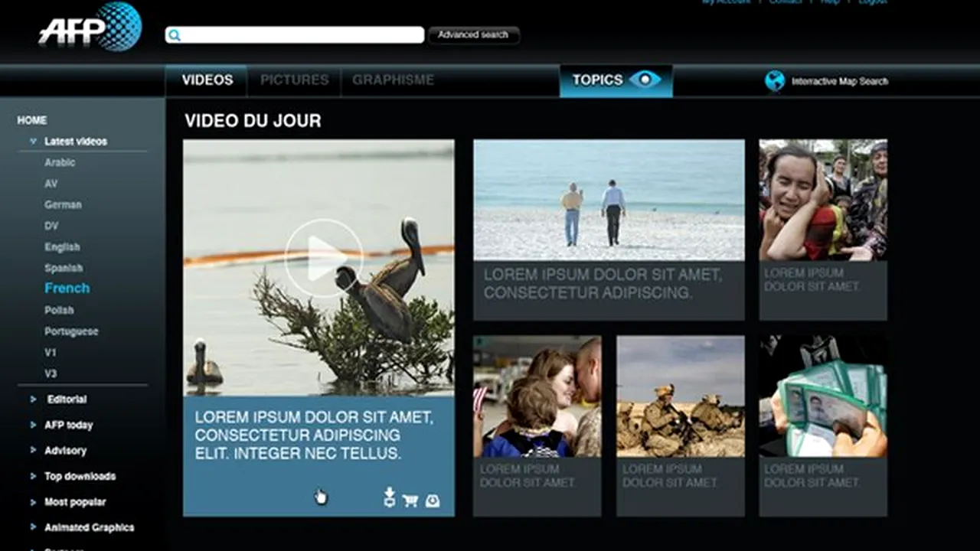Viewport: 980px width, 551px height.
Task: Click the lightbox icon beside the cart
Action: 433,500
